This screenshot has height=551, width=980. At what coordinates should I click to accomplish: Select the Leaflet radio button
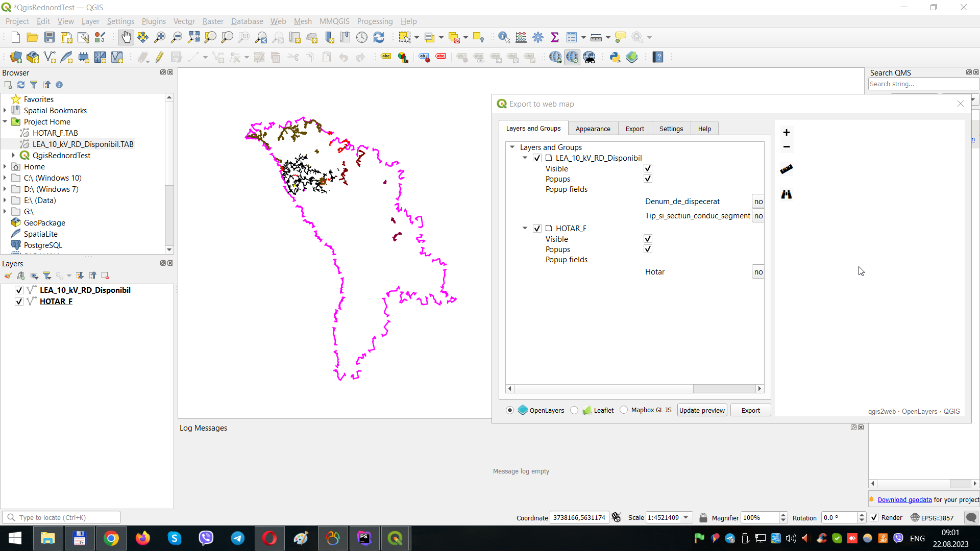[x=575, y=410]
